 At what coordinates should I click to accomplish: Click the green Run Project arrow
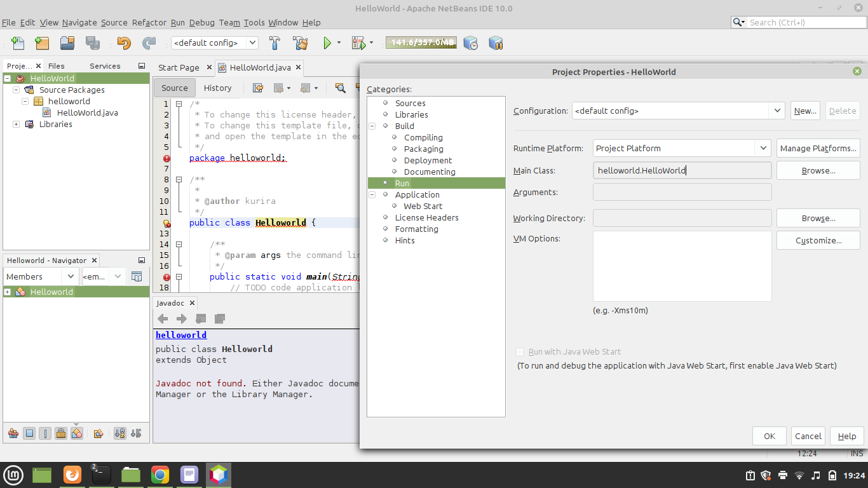tap(327, 43)
